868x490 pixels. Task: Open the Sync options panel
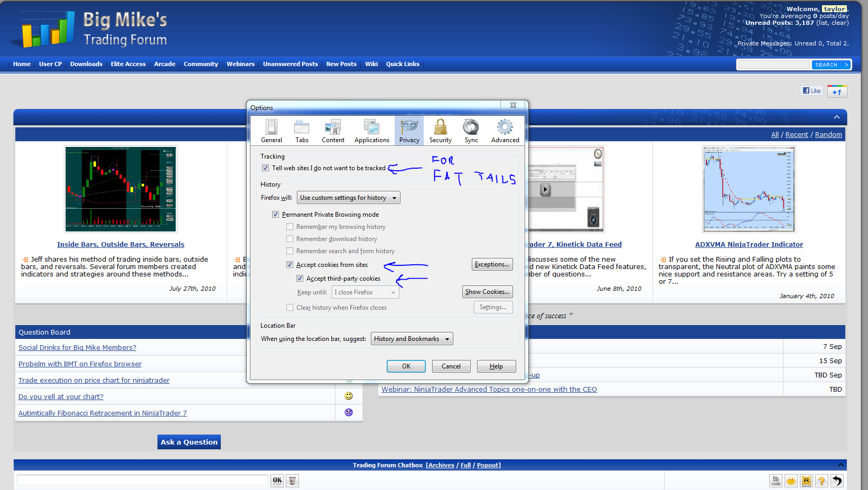(471, 131)
